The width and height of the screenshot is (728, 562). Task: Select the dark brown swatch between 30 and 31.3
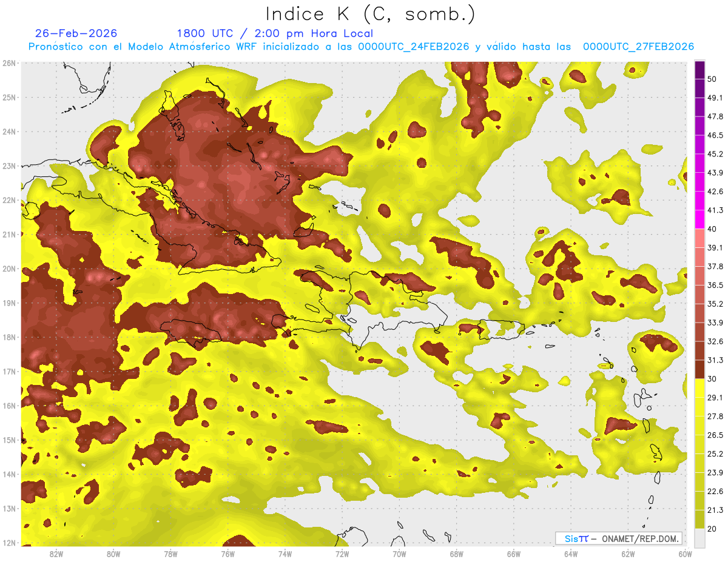click(699, 369)
